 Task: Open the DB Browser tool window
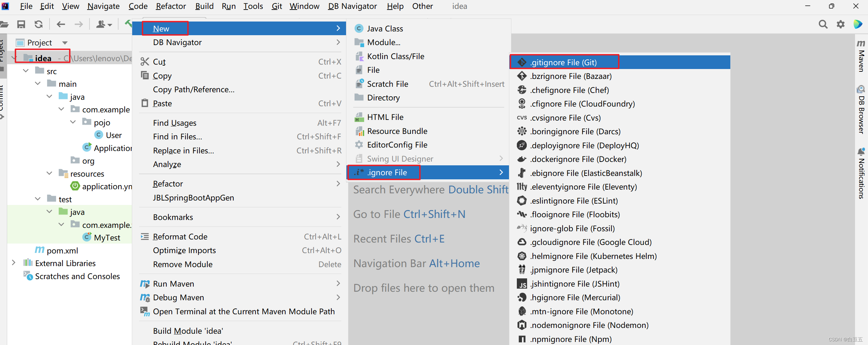click(861, 110)
